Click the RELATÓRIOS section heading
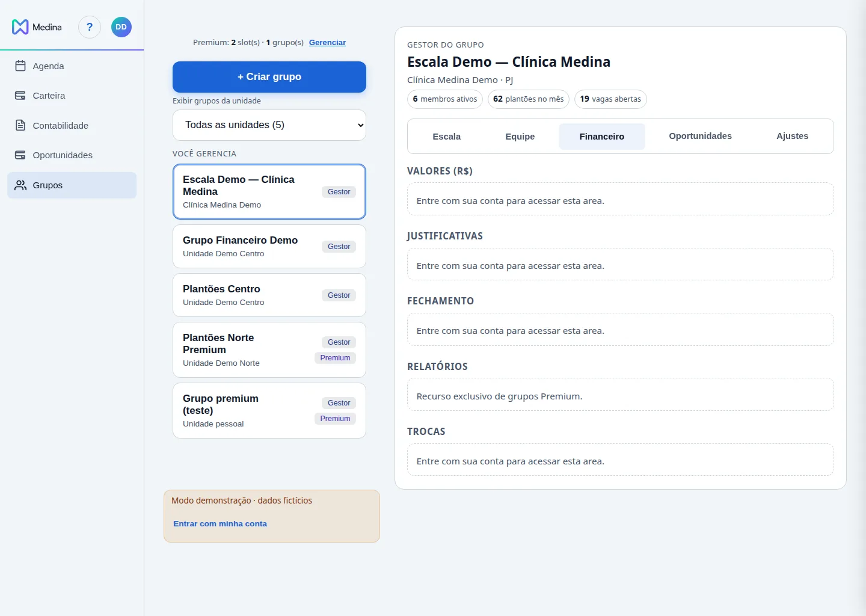The height and width of the screenshot is (616, 866). pos(437,367)
